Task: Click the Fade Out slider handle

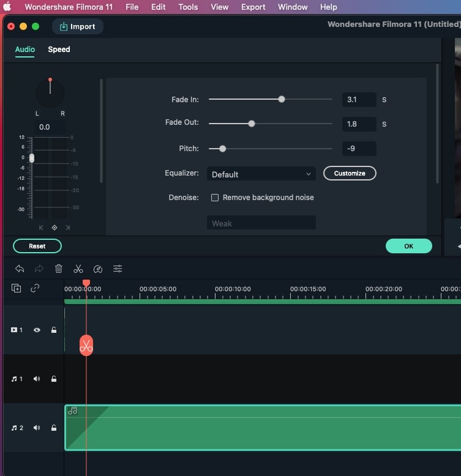Action: point(252,124)
